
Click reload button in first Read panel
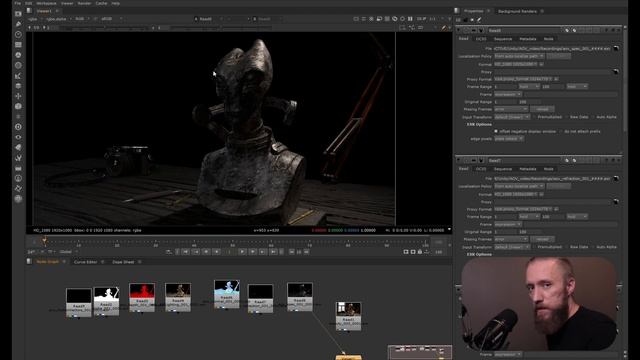tap(542, 109)
